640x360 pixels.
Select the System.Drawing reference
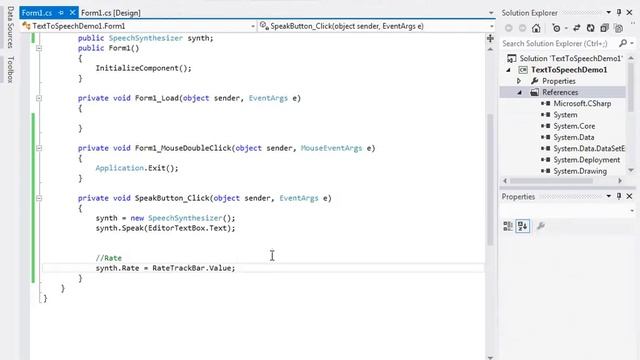click(580, 171)
